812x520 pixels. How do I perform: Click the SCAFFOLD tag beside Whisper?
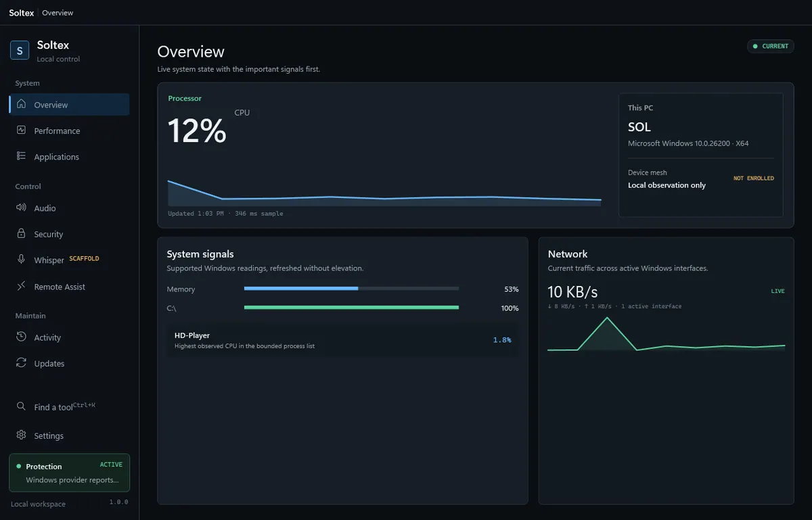click(x=84, y=258)
